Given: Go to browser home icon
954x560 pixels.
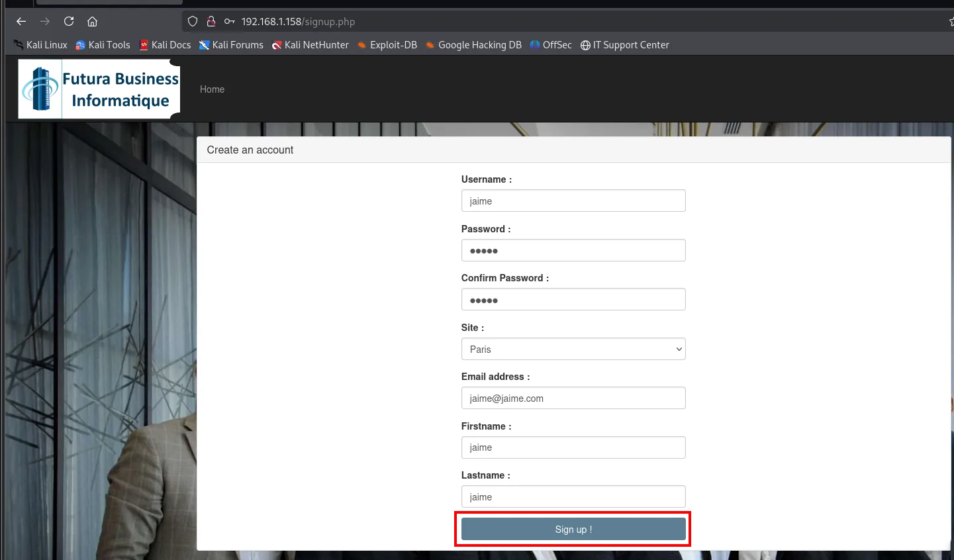Looking at the screenshot, I should pyautogui.click(x=93, y=21).
